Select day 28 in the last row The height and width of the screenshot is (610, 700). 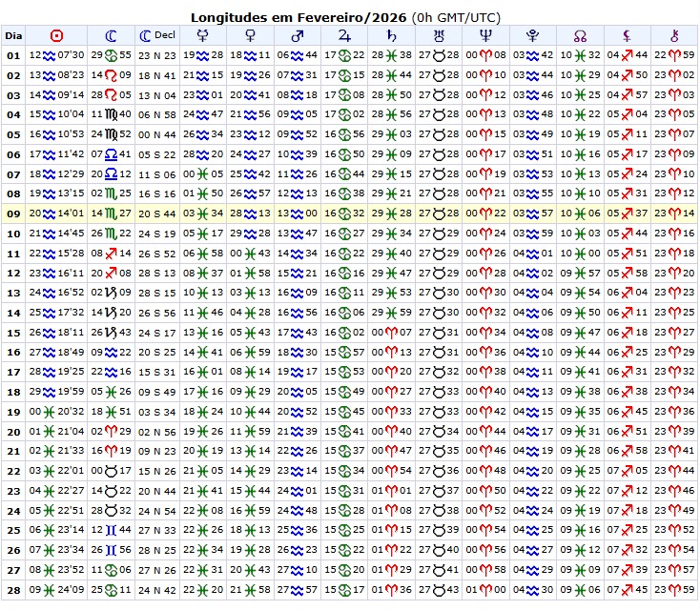pos(13,589)
